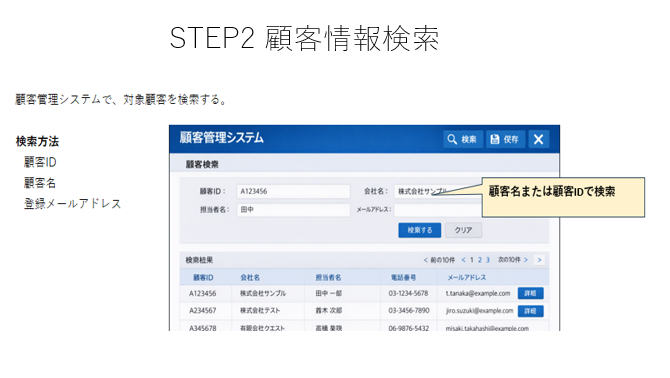Click cell 株式会社サンプル in results table
Image resolution: width=670 pixels, height=378 pixels.
tap(263, 293)
